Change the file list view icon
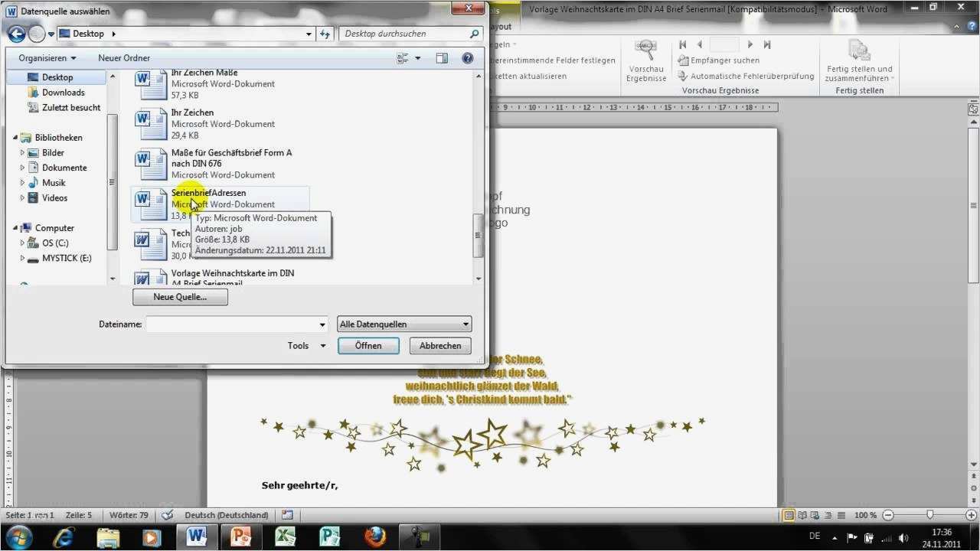The width and height of the screenshot is (980, 551). pyautogui.click(x=403, y=58)
